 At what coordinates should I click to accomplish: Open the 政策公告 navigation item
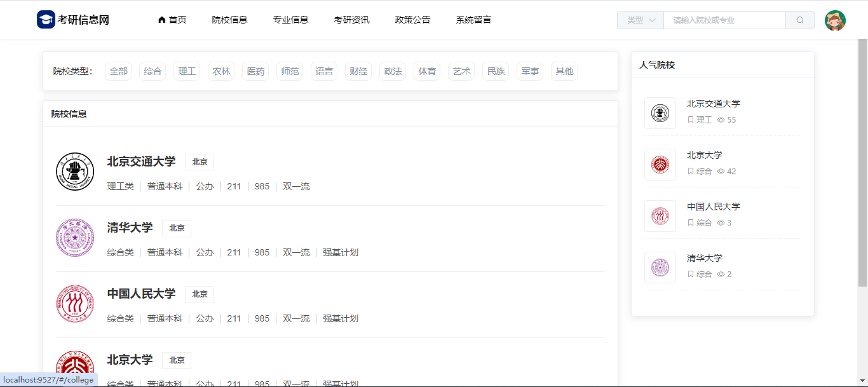(412, 20)
